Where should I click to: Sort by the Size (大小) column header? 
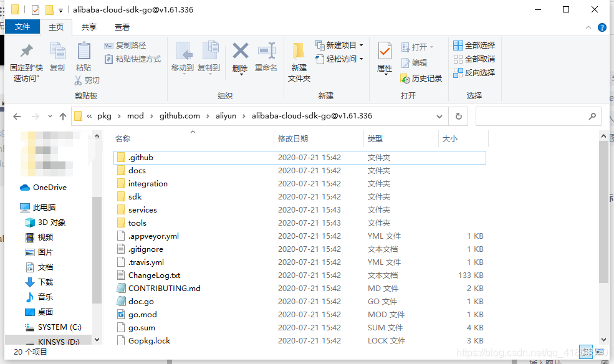[450, 138]
